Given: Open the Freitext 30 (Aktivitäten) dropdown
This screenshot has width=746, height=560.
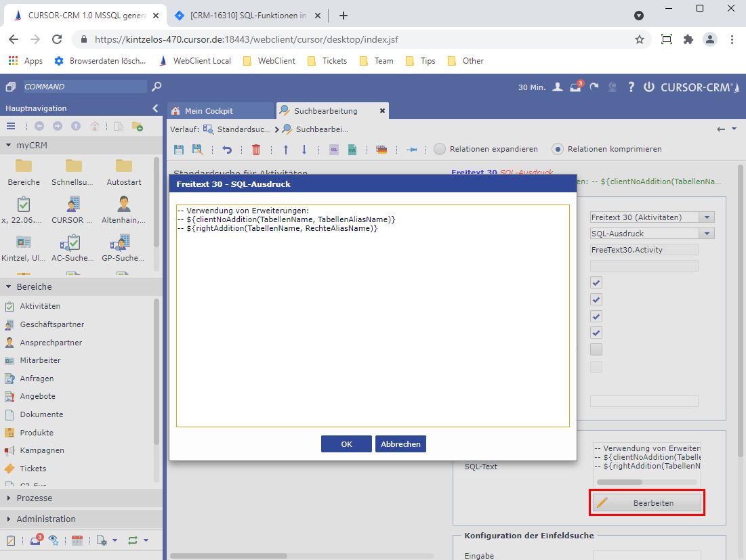Looking at the screenshot, I should [x=707, y=217].
